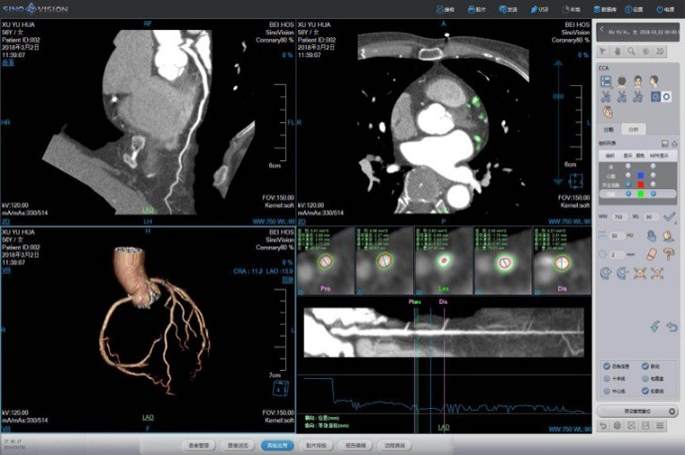This screenshot has width=685, height=455.
Task: Select the first scissors cut tool
Action: 606,97
